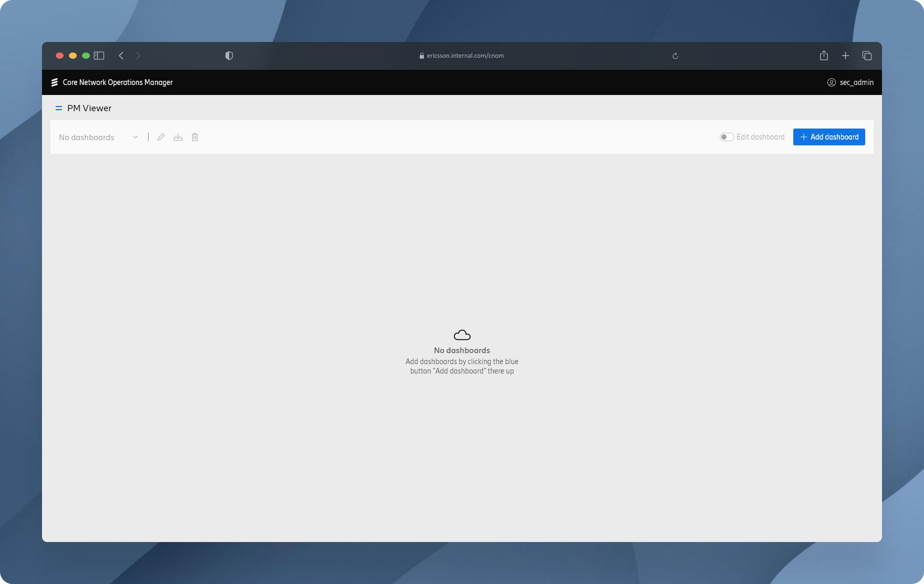Click the export dashboard download icon
This screenshot has height=584, width=924.
[x=178, y=137]
